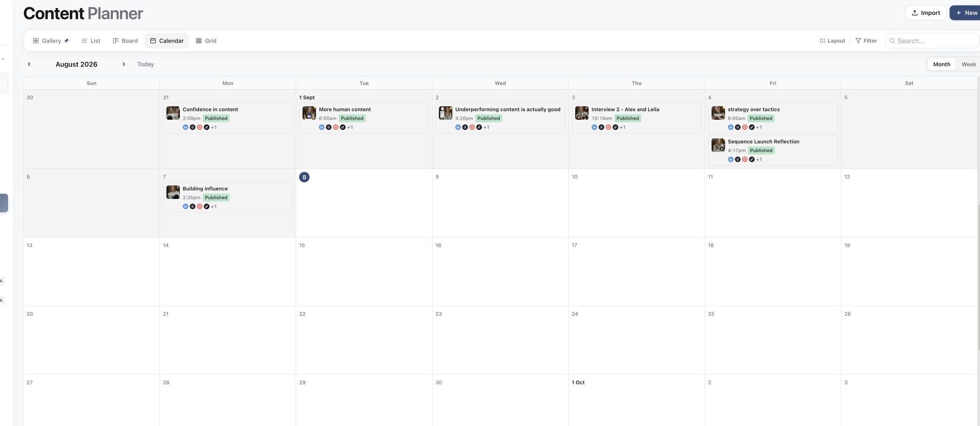Screen dimensions: 980x426
Task: Open the Confidence in content post thumbnail
Action: pyautogui.click(x=173, y=113)
